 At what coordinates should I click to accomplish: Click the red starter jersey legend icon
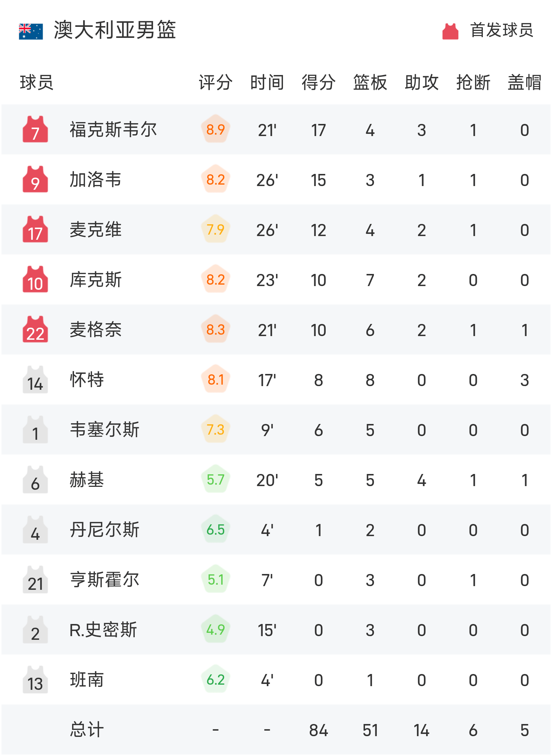pyautogui.click(x=450, y=31)
